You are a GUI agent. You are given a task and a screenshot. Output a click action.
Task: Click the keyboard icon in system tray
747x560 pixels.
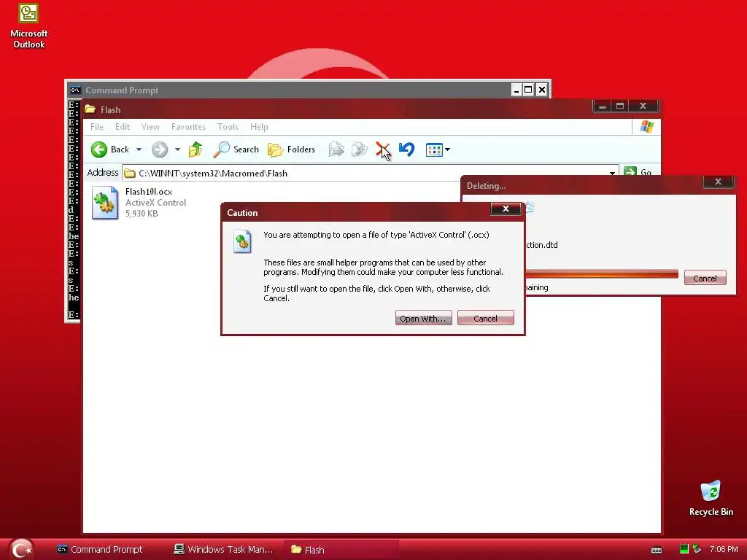[657, 550]
